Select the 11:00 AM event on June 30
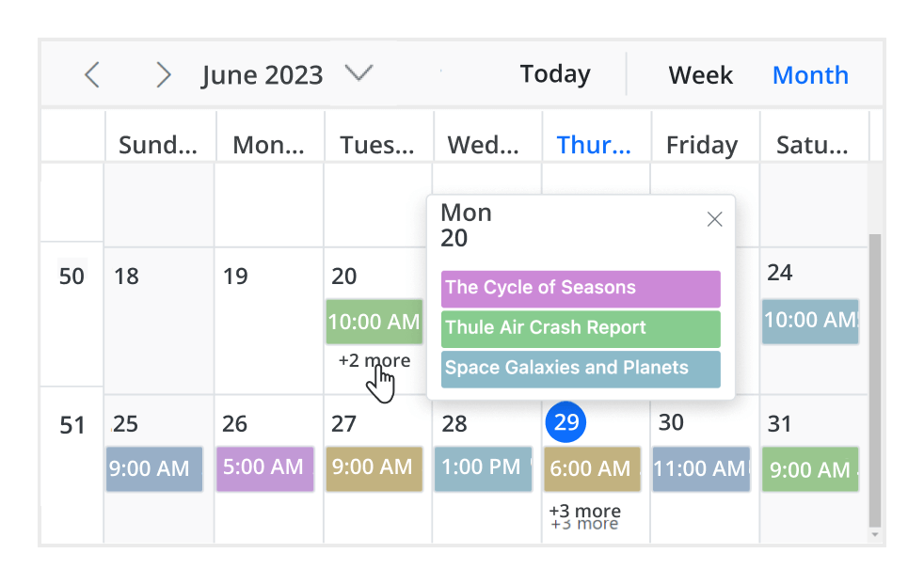Viewport: 924px width, 585px height. click(x=700, y=468)
